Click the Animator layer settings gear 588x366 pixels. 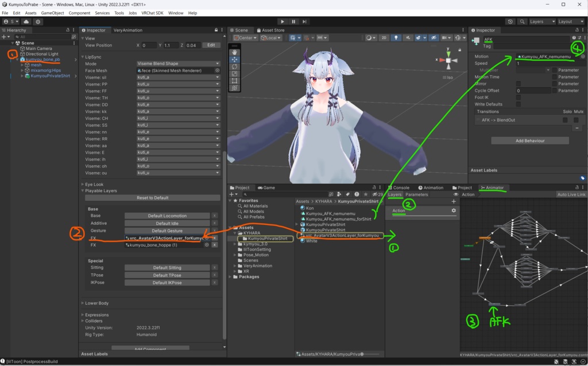454,211
